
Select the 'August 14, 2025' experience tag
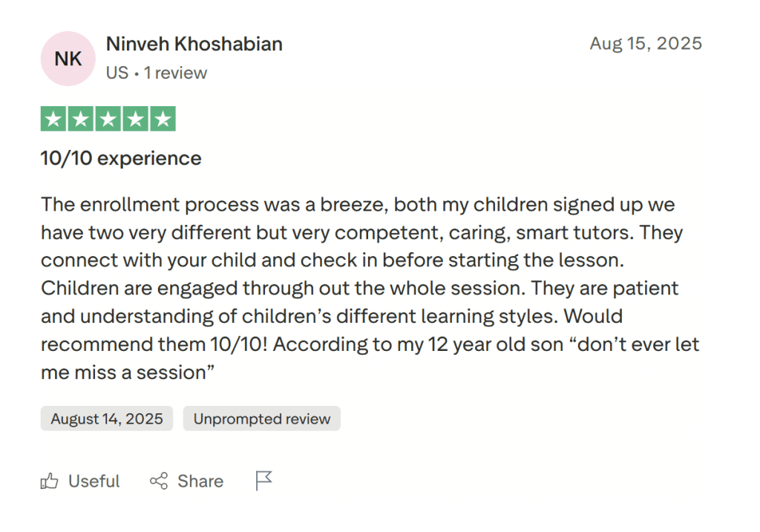tap(106, 418)
